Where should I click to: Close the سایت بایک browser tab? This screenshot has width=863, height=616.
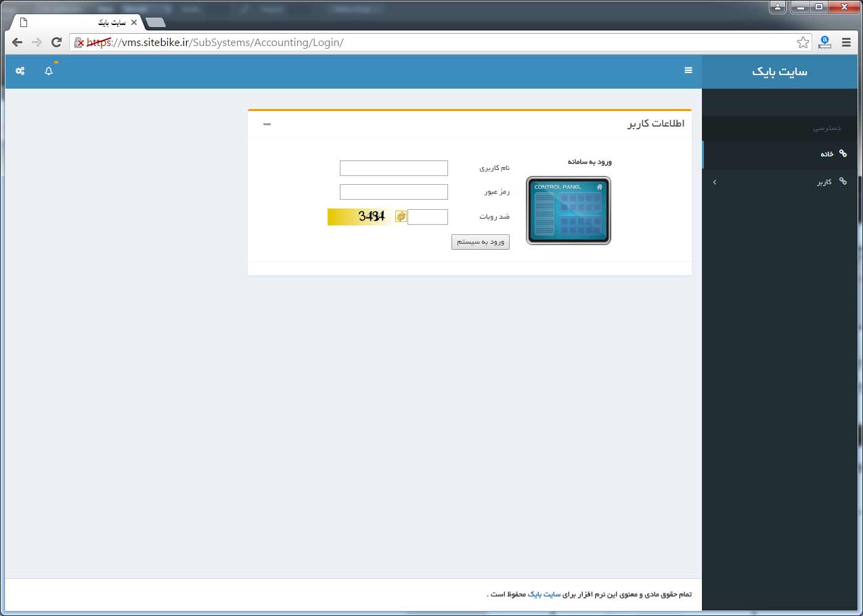click(x=134, y=22)
